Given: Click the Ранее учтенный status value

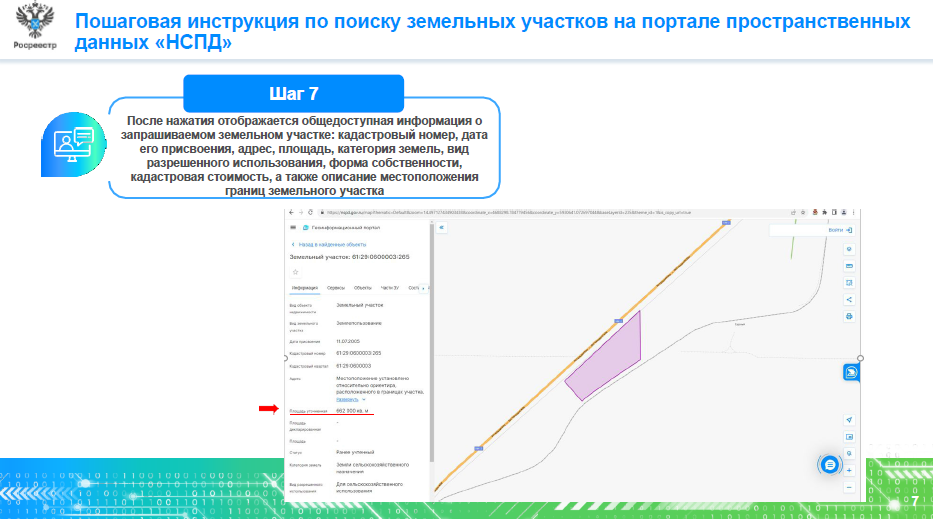Looking at the screenshot, I should (x=355, y=452).
